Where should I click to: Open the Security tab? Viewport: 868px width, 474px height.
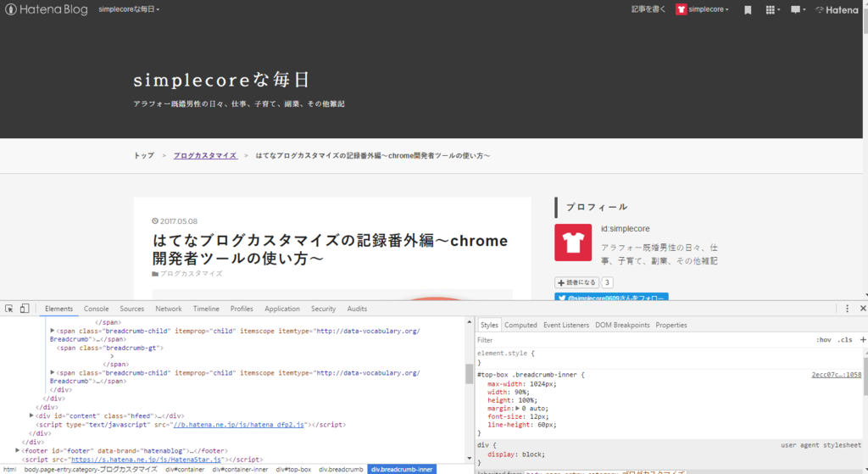click(x=323, y=309)
